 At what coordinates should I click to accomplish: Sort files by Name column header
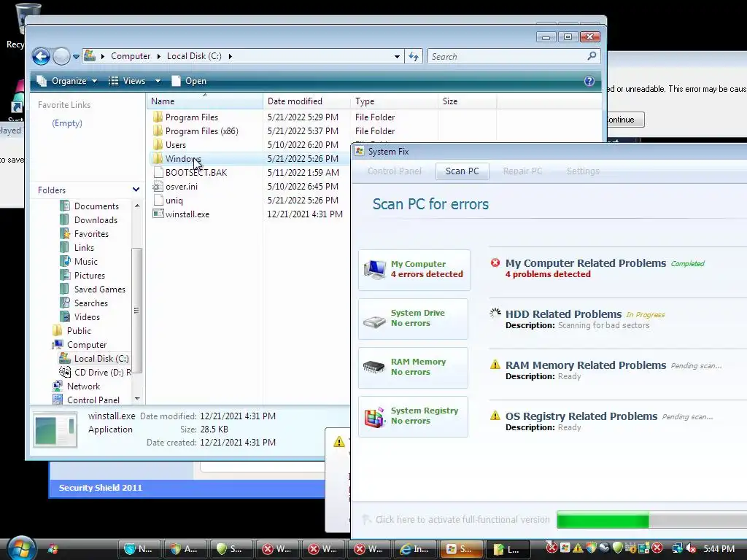click(204, 101)
